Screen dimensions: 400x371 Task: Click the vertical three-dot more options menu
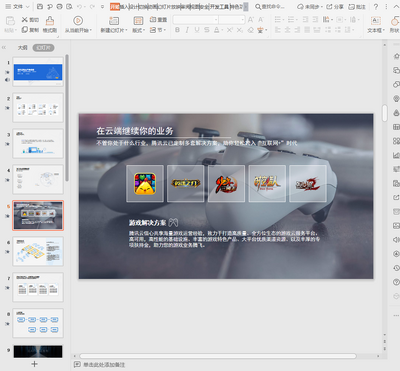pos(386,7)
